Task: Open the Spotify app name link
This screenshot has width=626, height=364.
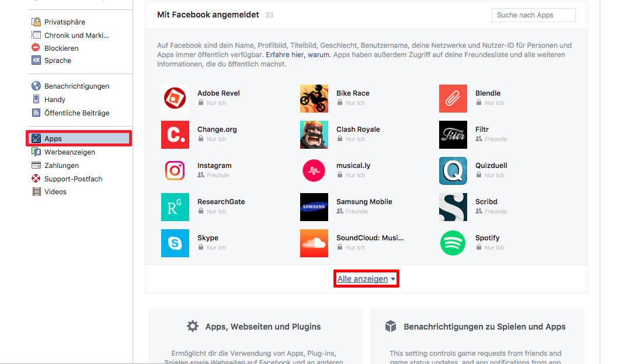Action: tap(487, 237)
